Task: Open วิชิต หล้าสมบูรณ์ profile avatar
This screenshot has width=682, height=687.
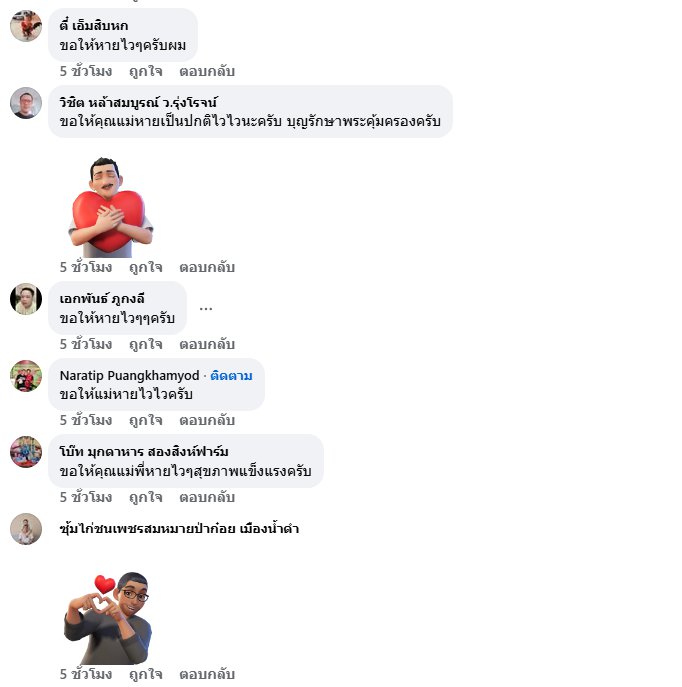Action: coord(26,103)
